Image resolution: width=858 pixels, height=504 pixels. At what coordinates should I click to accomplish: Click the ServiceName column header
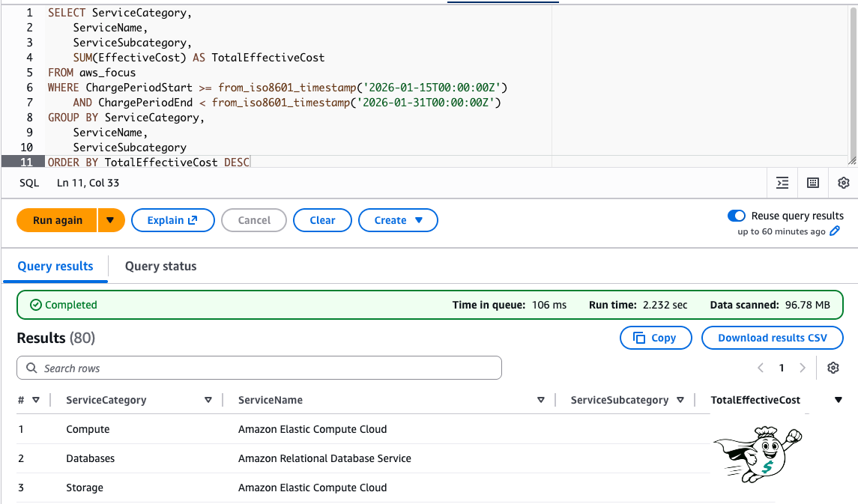[271, 400]
